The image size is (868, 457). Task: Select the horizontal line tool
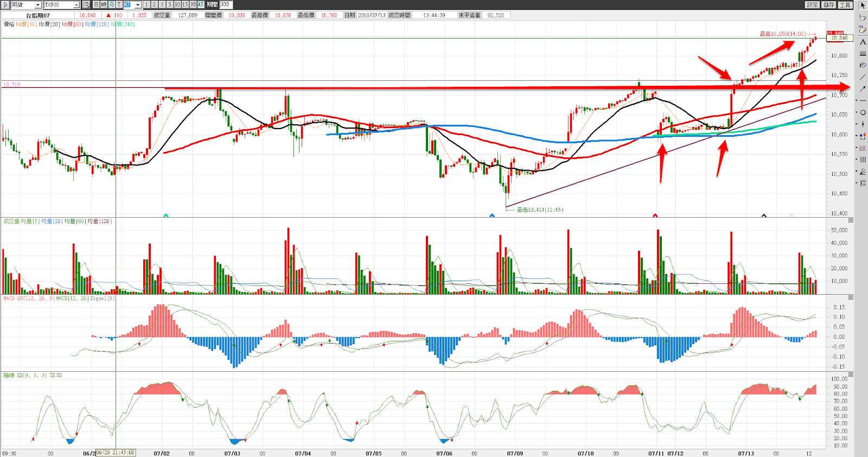[863, 100]
